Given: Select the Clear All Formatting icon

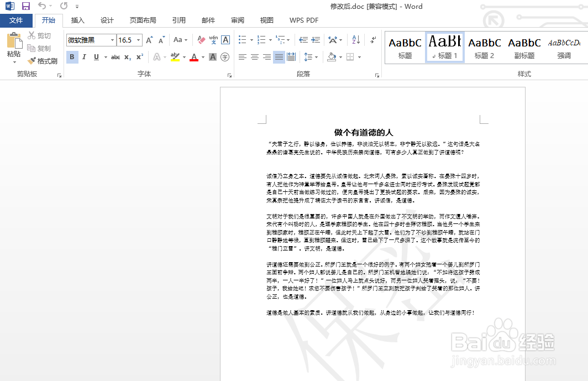Looking at the screenshot, I should click(201, 40).
